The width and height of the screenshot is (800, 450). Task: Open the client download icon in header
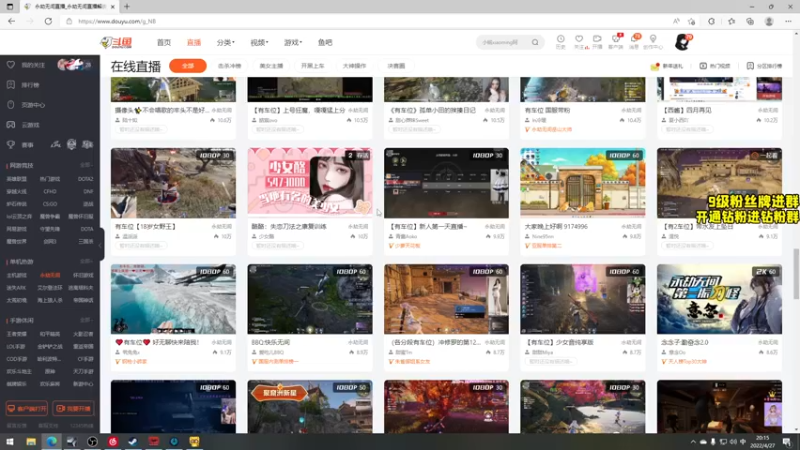point(616,39)
